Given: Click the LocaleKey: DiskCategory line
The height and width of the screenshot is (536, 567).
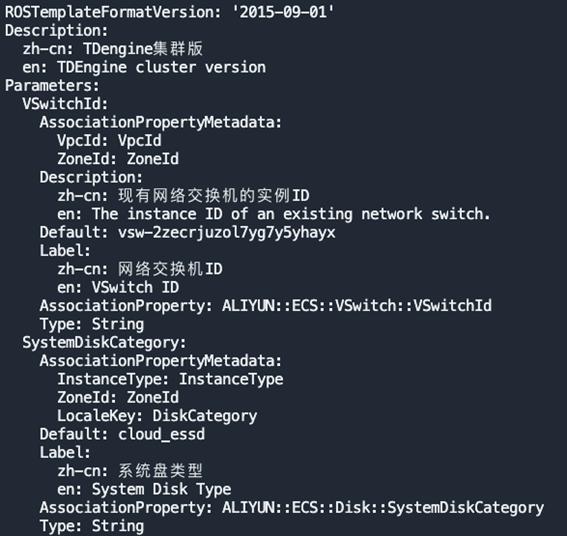Looking at the screenshot, I should (157, 416).
